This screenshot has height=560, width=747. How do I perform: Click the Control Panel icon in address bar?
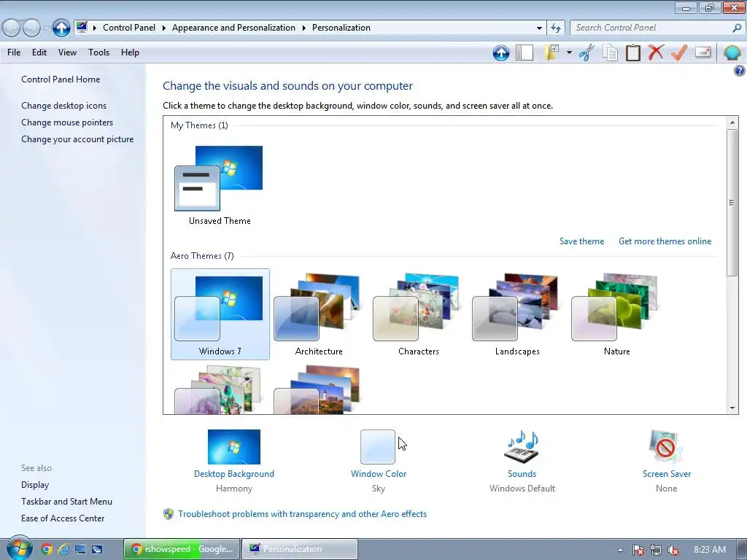pos(82,27)
